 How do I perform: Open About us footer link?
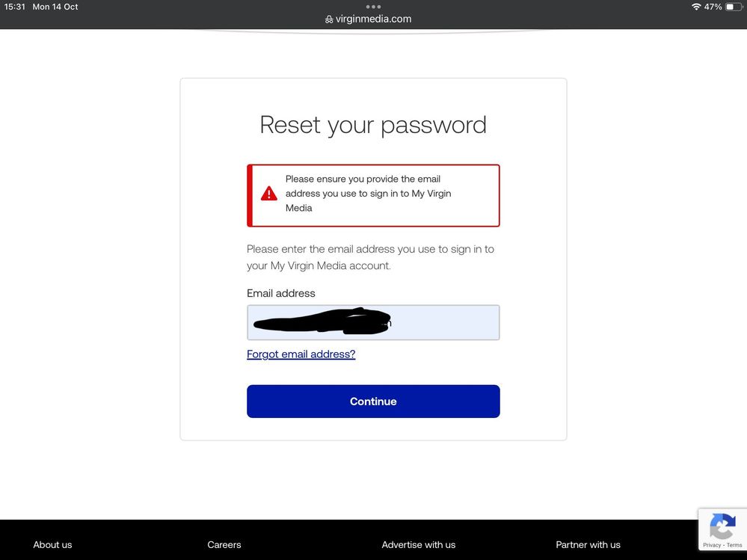pyautogui.click(x=52, y=545)
